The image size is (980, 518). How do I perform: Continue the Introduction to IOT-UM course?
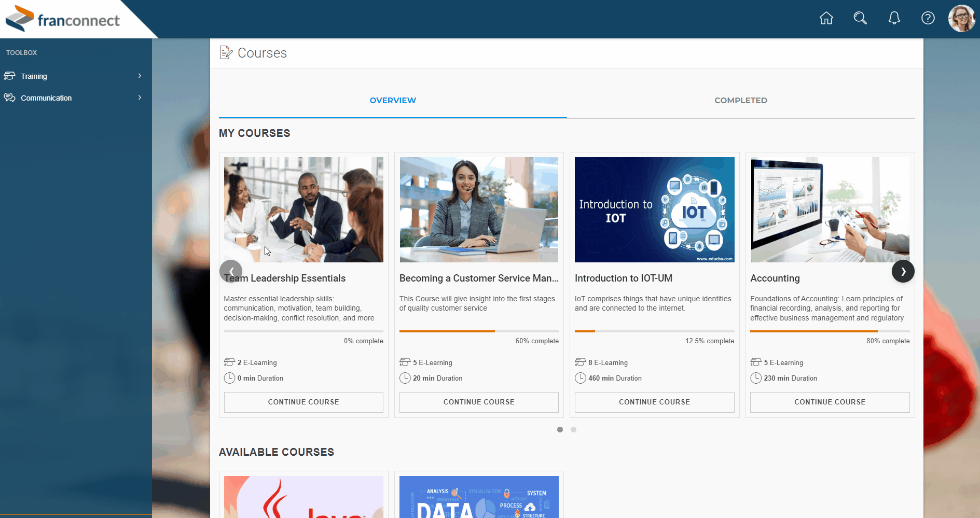point(654,402)
